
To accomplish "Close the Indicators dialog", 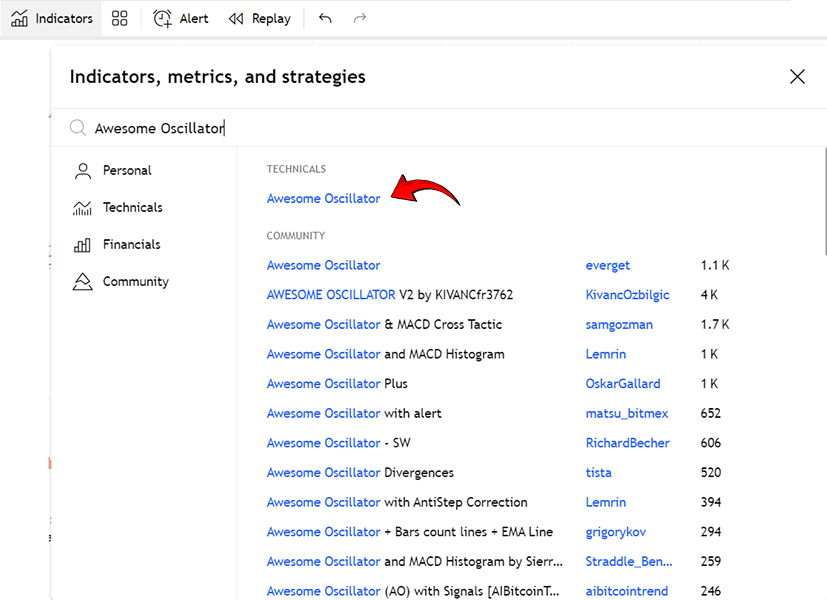I will 797,77.
